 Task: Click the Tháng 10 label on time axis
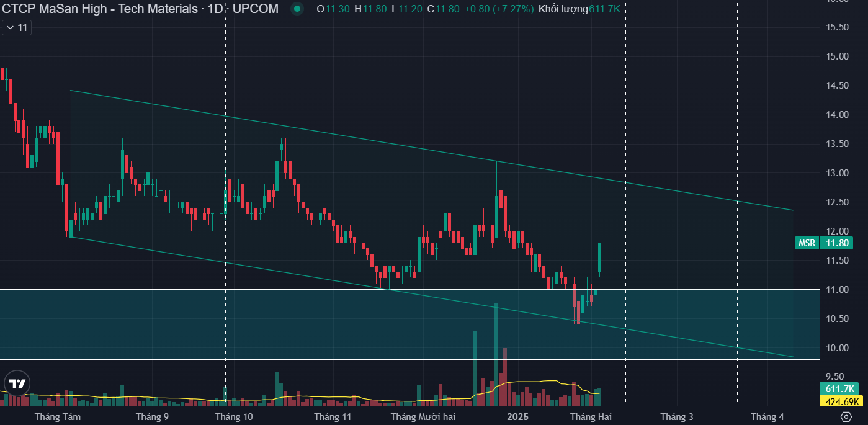click(x=234, y=417)
